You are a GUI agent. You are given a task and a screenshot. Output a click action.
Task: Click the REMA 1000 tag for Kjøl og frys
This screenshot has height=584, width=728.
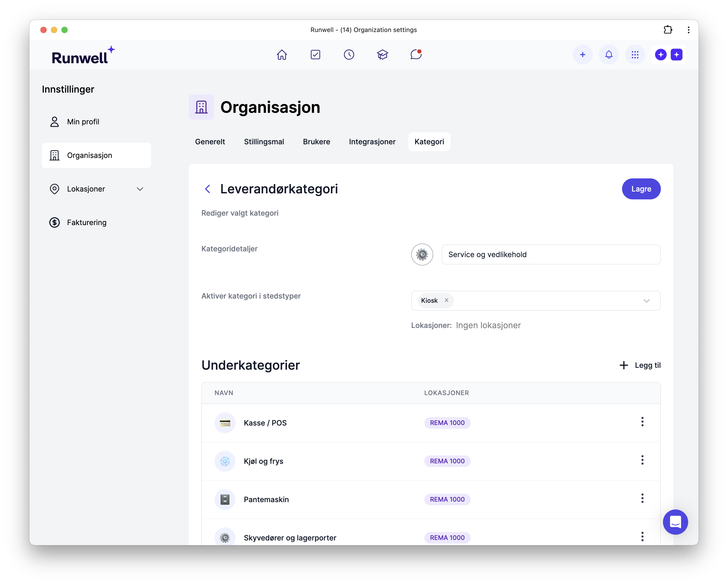click(x=447, y=461)
